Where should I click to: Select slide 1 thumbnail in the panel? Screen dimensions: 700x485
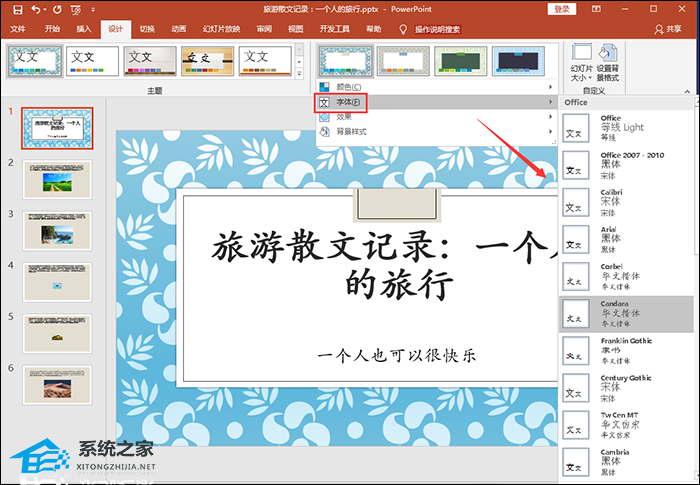point(57,128)
